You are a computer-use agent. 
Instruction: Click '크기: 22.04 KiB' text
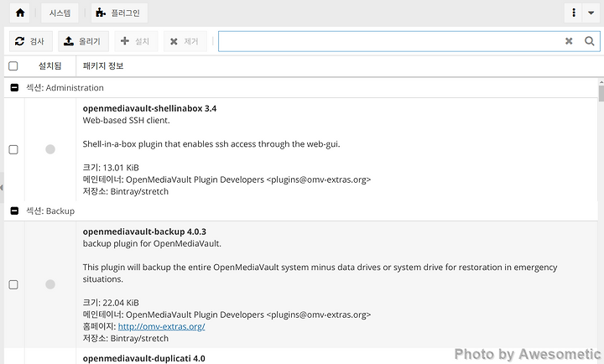[111, 303]
